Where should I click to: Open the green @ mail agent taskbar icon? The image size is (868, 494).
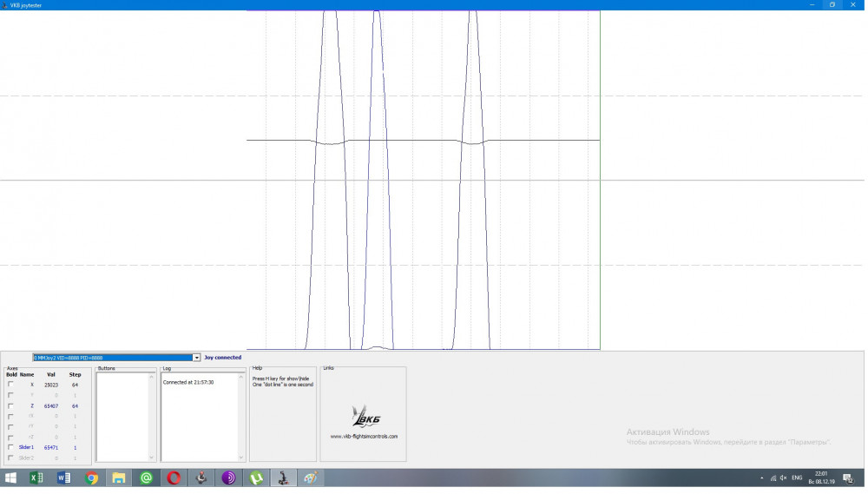(x=146, y=479)
